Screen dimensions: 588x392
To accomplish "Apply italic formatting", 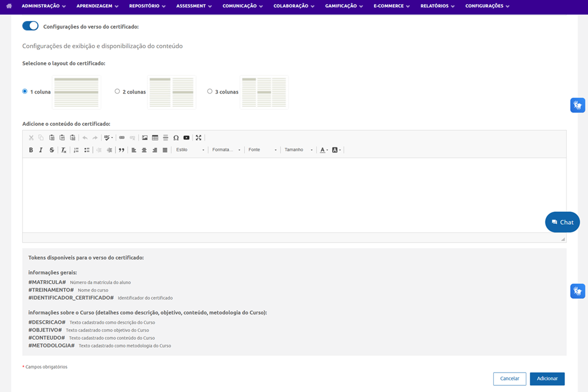I will 41,150.
